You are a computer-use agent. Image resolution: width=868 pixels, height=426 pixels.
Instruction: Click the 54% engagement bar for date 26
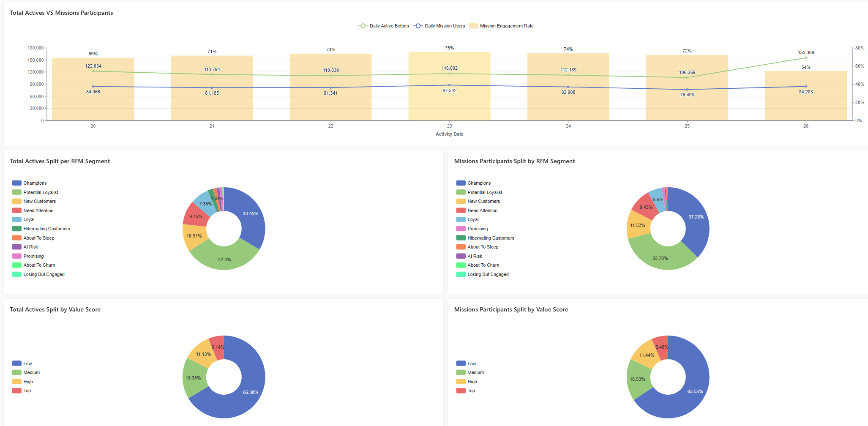[805, 106]
